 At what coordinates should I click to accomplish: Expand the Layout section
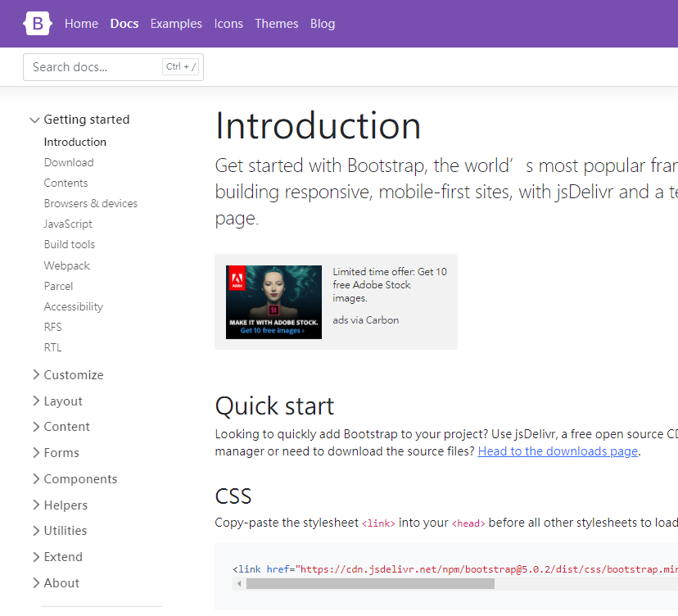[57, 401]
